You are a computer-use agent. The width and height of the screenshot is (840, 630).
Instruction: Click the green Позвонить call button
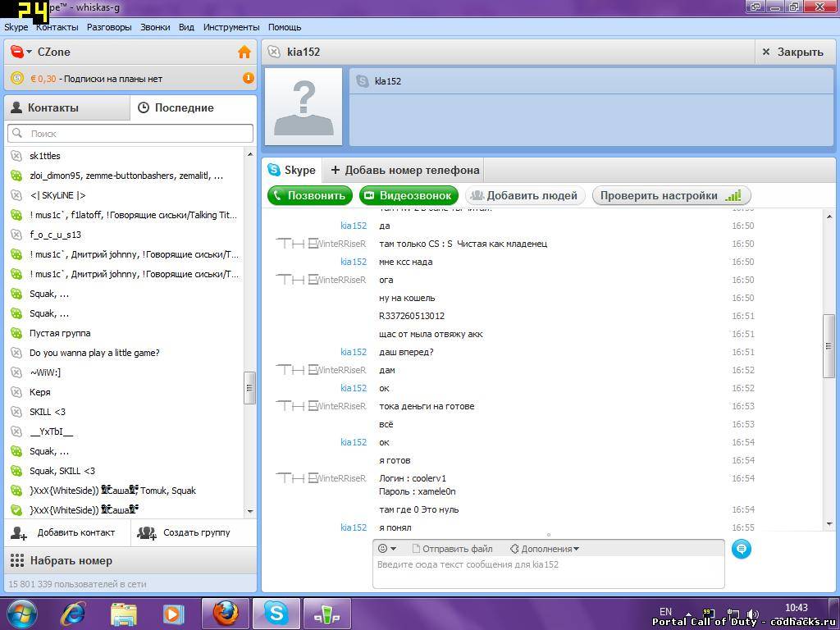tap(309, 195)
